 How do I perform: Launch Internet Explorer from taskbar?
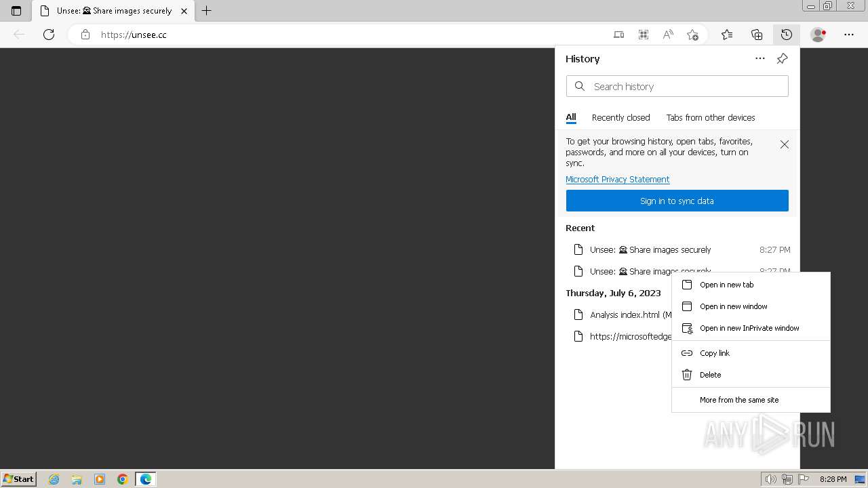[x=54, y=479]
